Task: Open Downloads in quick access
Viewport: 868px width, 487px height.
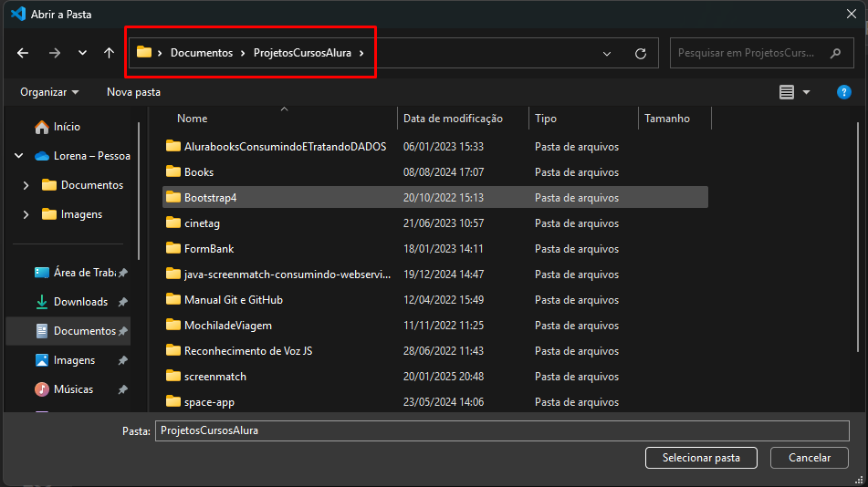Action: click(81, 302)
